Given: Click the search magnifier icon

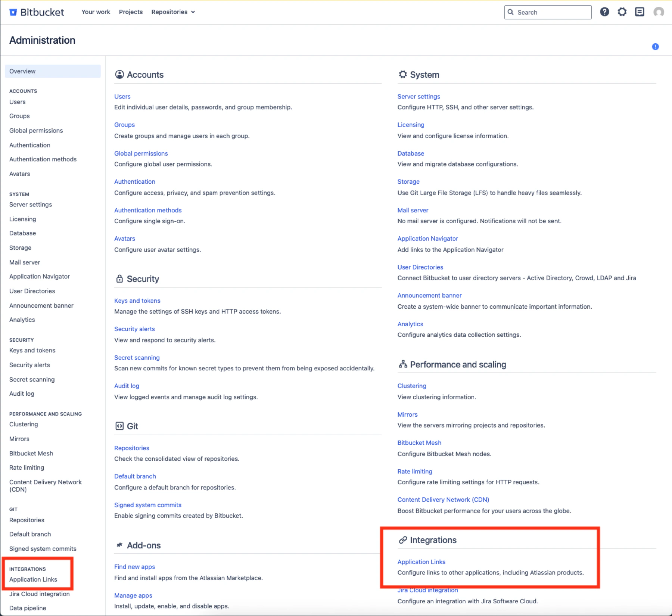Looking at the screenshot, I should click(x=510, y=12).
